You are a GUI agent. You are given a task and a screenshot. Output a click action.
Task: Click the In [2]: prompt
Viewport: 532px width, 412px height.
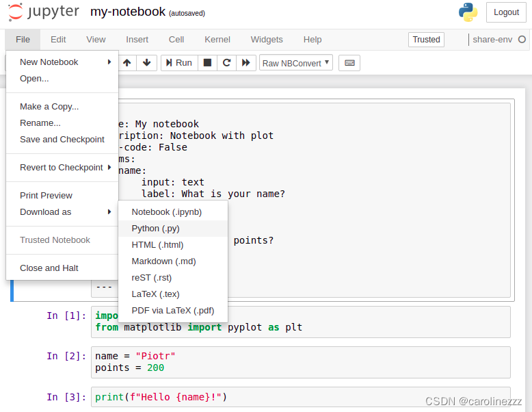[x=66, y=356]
